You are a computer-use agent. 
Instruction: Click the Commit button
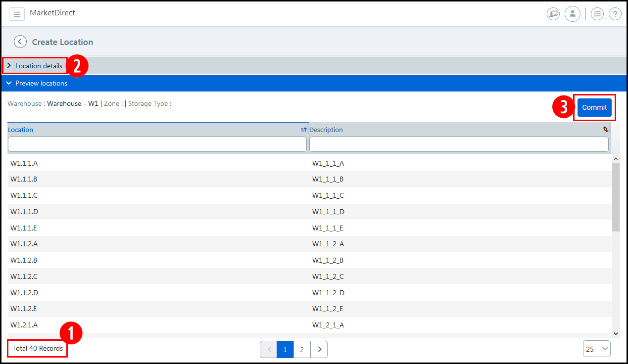coord(594,107)
